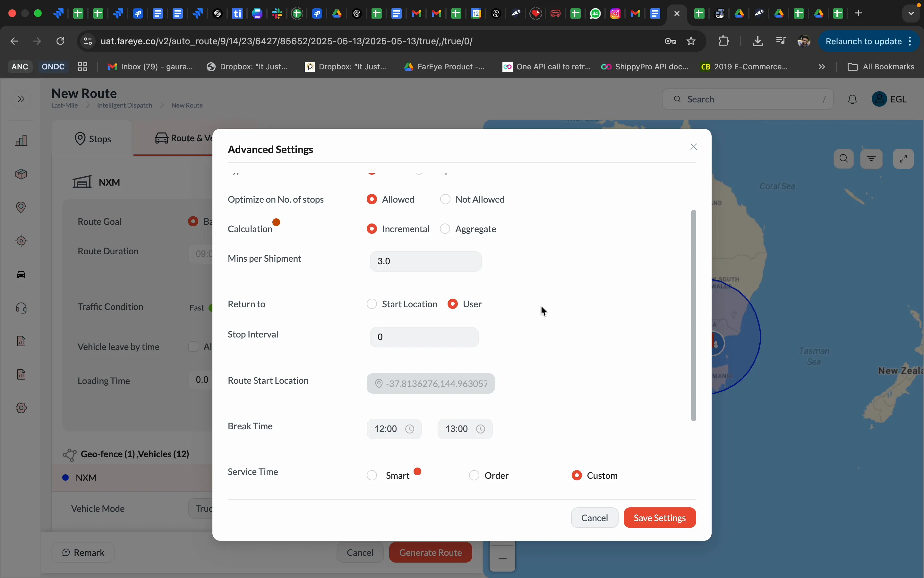Viewport: 924px width, 578px height.
Task: Select Smart service time
Action: [372, 475]
